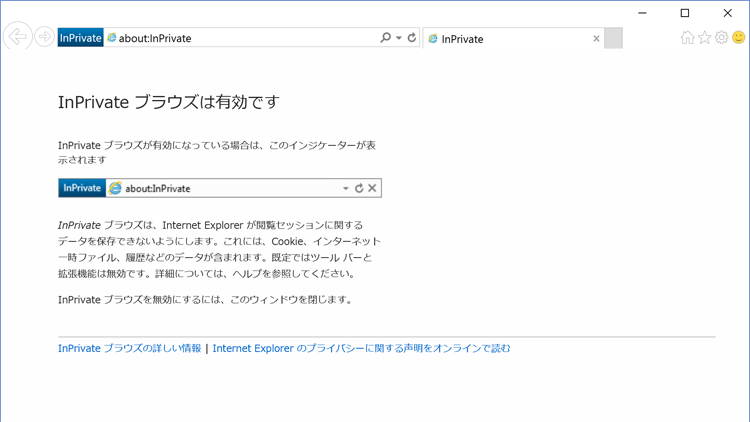Image resolution: width=750 pixels, height=422 pixels.
Task: Close the Internet Explorer window
Action: click(728, 13)
